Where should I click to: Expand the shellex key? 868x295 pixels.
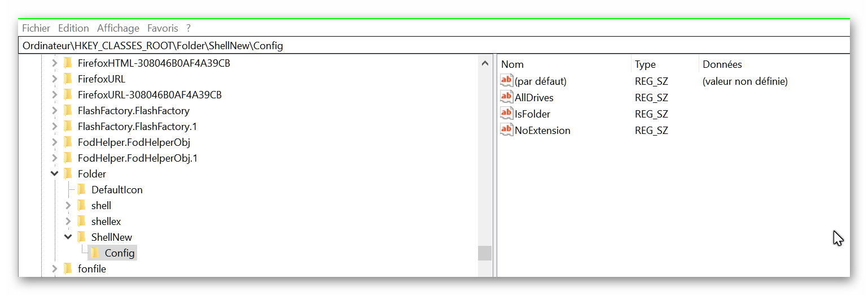click(68, 221)
